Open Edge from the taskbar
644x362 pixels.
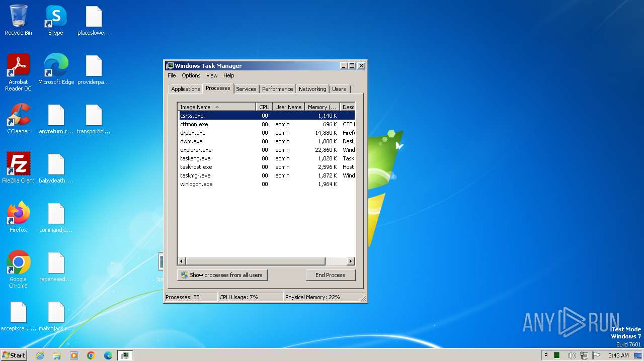tap(108, 355)
